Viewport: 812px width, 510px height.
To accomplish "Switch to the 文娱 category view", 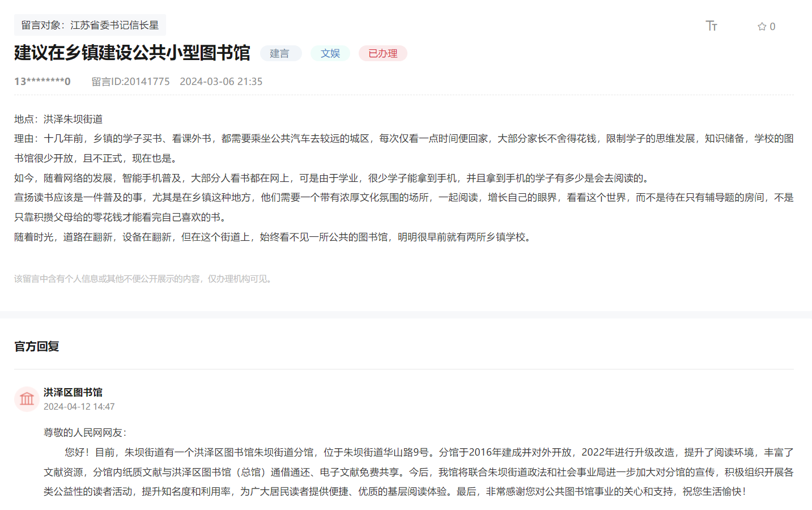I will pos(330,53).
